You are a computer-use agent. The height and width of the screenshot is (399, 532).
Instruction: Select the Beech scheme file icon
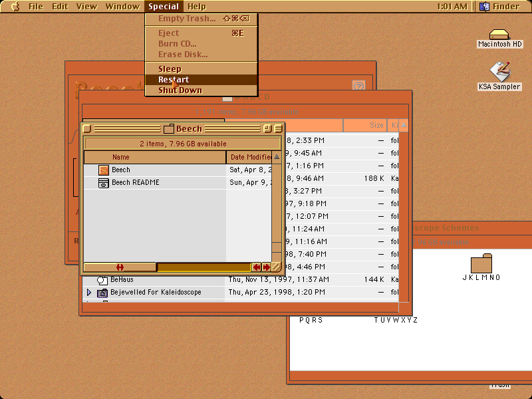click(x=104, y=170)
